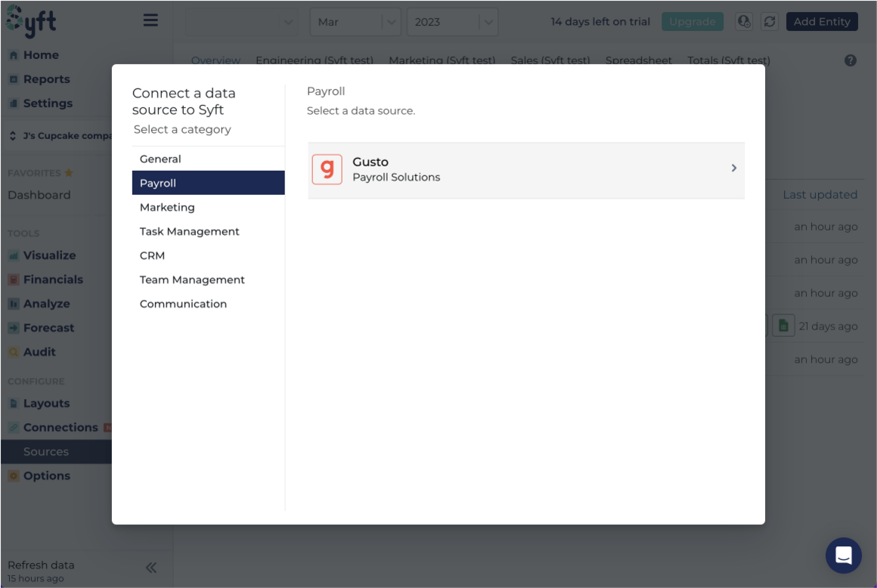Open Dashboard under Favorites
This screenshot has width=877, height=588.
tap(39, 195)
